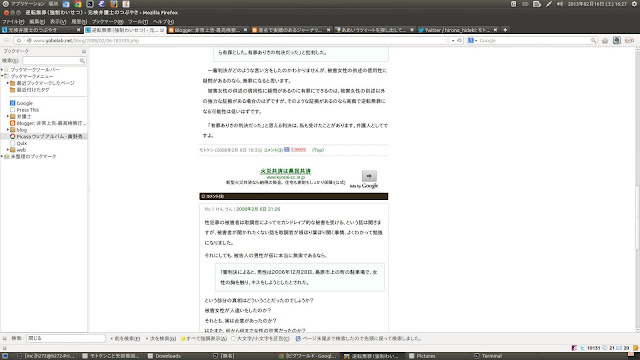Image resolution: width=640 pixels, height=360 pixels.
Task: Click the bookmarks sidebar search field
Action: [53, 60]
